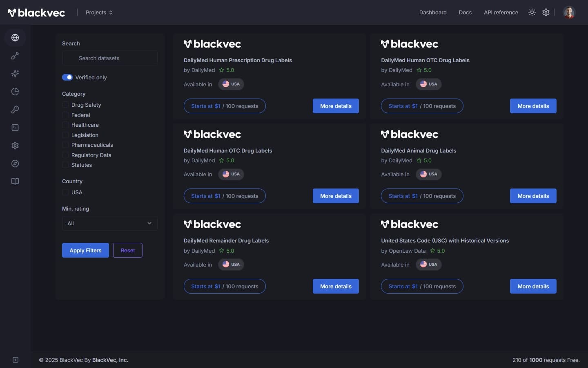588x368 pixels.
Task: Select the key API keys icon
Action: coord(15,110)
